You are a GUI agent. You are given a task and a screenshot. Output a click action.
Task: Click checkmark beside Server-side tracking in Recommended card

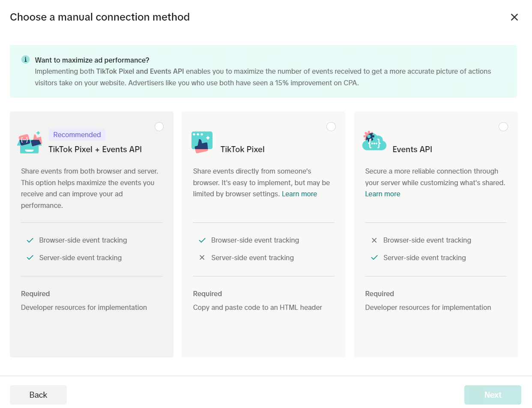click(30, 258)
